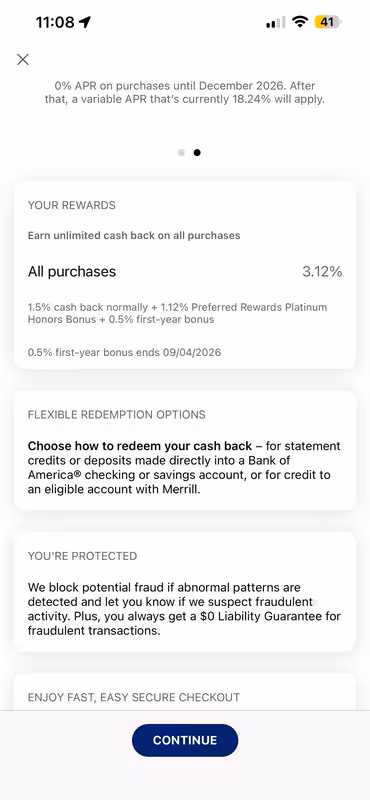
Task: Open the YOUR REWARDS card heading
Action: tap(71, 205)
